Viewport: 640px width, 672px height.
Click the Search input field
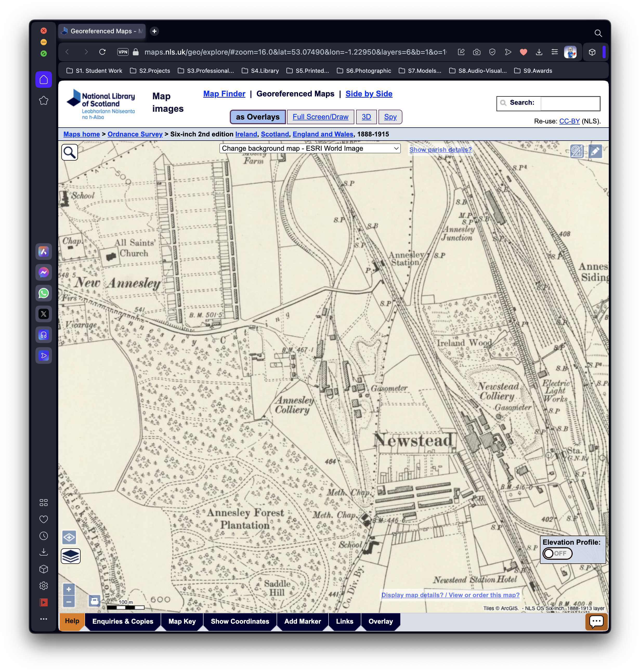[x=570, y=103]
